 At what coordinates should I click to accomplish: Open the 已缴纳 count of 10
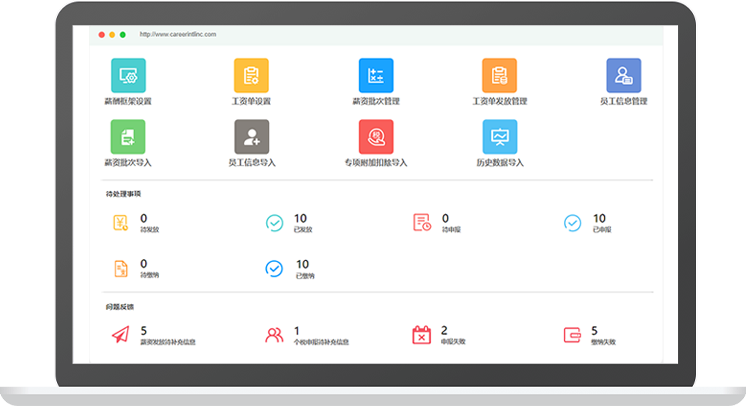tap(301, 264)
